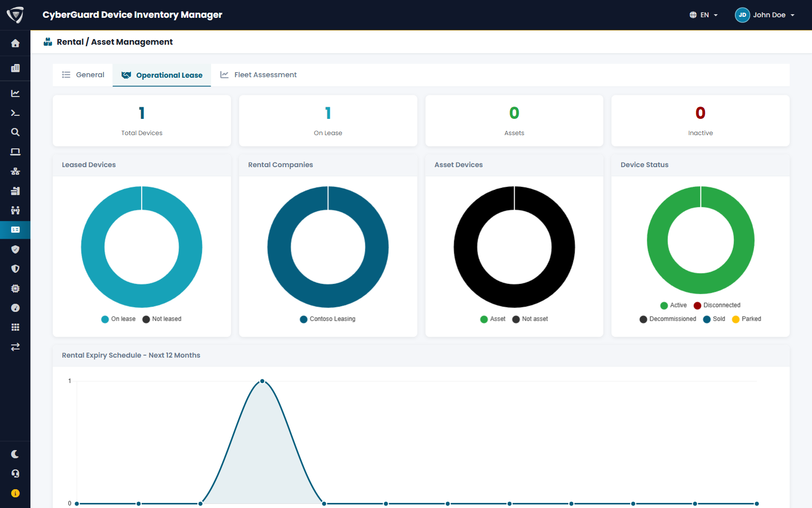Toggle the Contoso Leasing legend item

(x=328, y=319)
